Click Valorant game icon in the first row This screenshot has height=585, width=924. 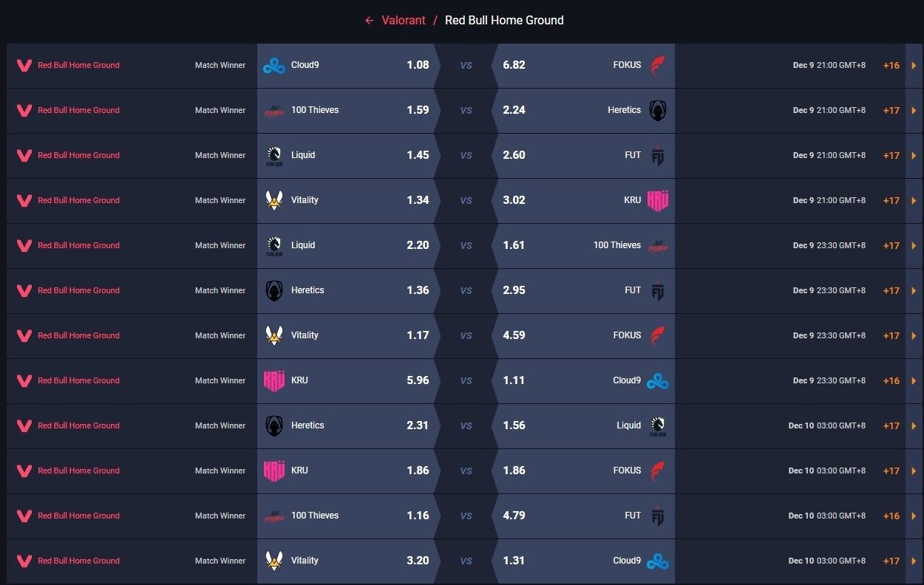24,66
